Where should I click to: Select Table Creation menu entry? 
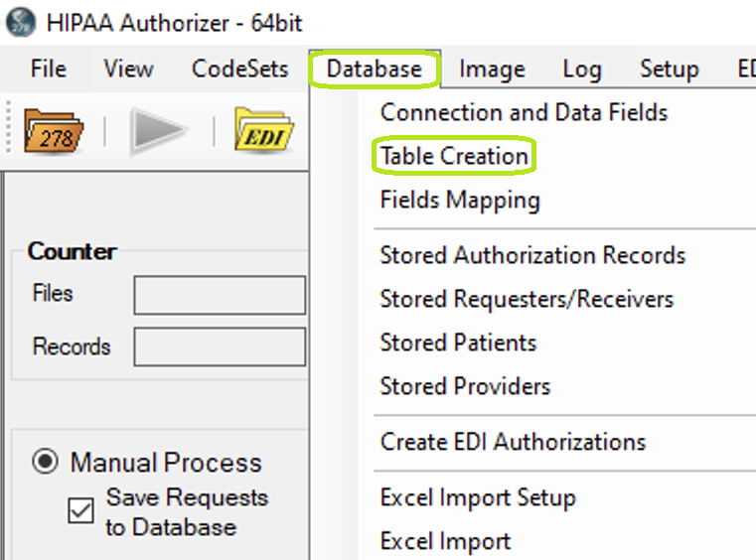[x=454, y=156]
